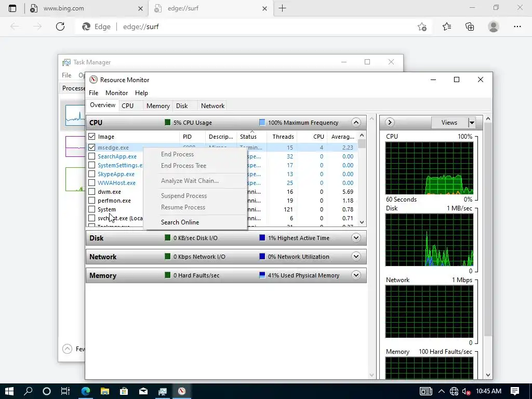Collapse the CPU section chevron
This screenshot has height=399, width=532.
coord(356,123)
